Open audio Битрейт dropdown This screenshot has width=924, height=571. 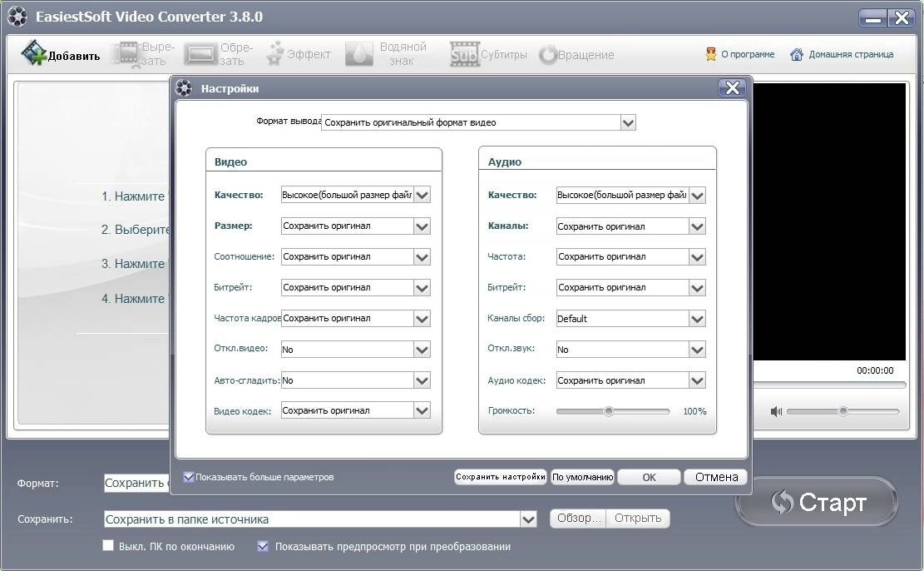697,288
